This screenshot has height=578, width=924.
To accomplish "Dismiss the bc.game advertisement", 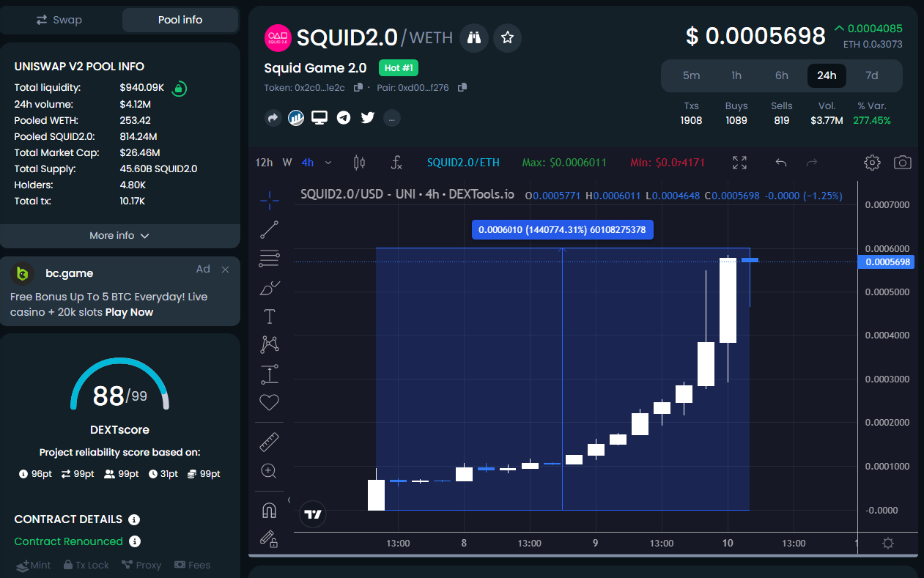I will pyautogui.click(x=225, y=269).
